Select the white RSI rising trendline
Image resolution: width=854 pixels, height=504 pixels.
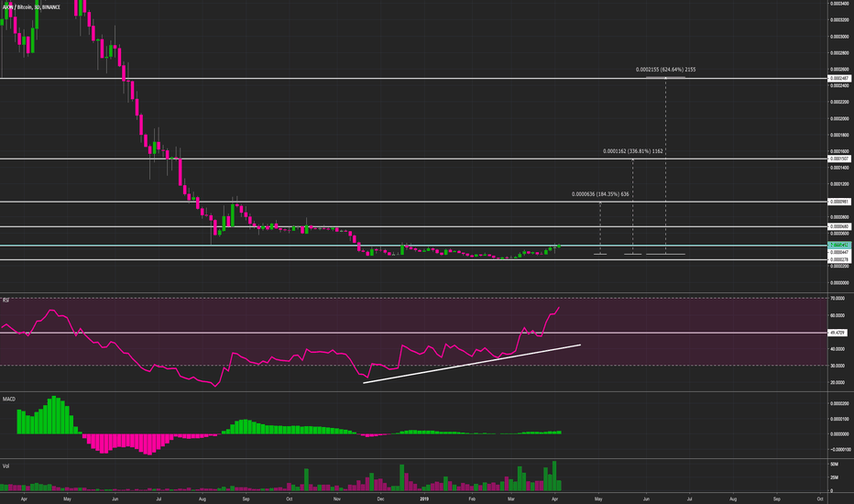tap(472, 364)
